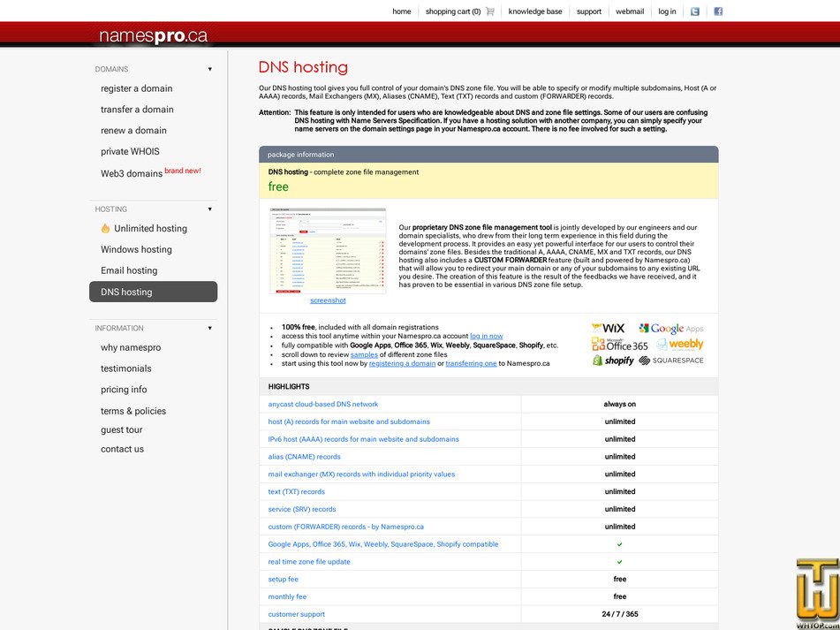Click IPv6 host (AAAA) records highlight
The height and width of the screenshot is (630, 840).
(x=363, y=439)
